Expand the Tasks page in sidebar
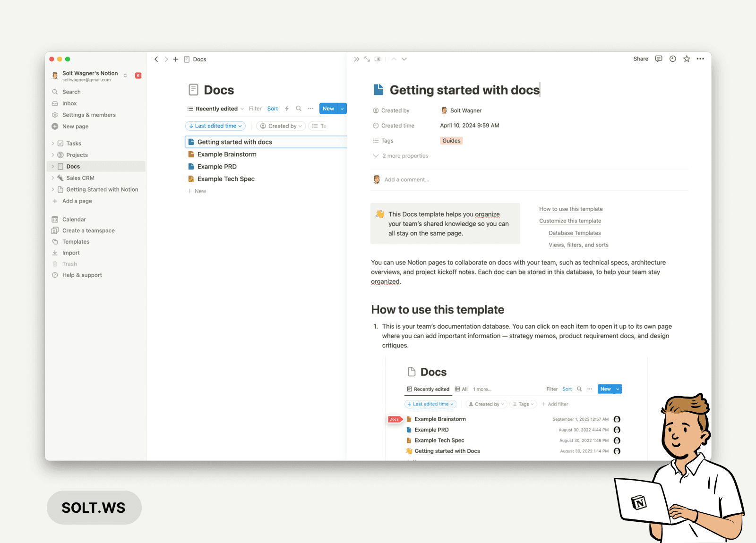This screenshot has width=756, height=543. 52,144
